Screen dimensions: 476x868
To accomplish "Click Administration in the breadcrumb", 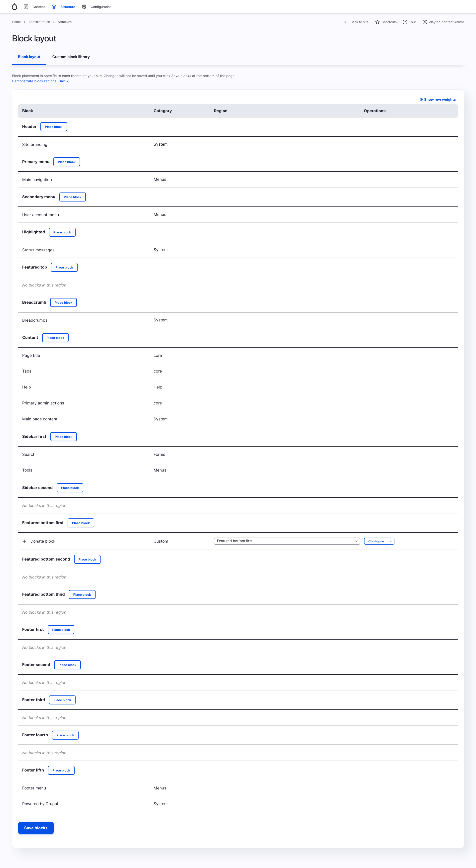I will pos(39,22).
